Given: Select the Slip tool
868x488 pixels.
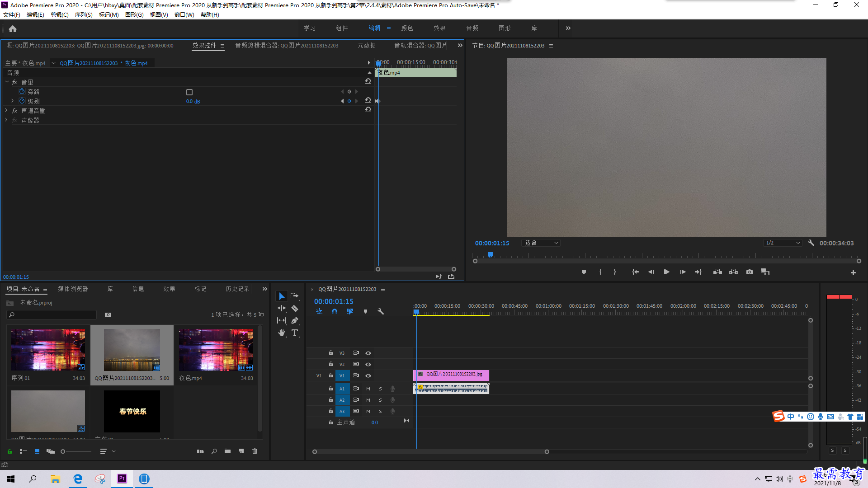Looking at the screenshot, I should click(282, 320).
